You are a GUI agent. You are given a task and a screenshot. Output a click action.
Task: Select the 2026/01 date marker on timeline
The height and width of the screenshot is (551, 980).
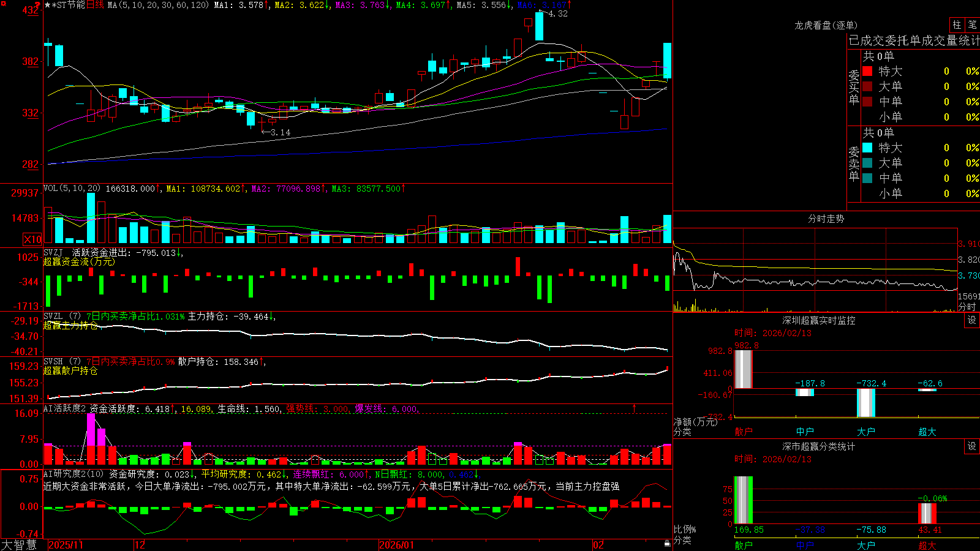coord(396,545)
